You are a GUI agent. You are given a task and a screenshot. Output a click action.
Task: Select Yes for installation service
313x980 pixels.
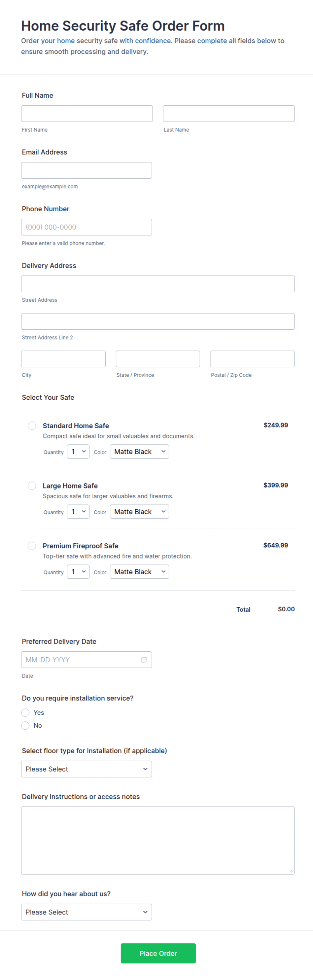tap(25, 713)
